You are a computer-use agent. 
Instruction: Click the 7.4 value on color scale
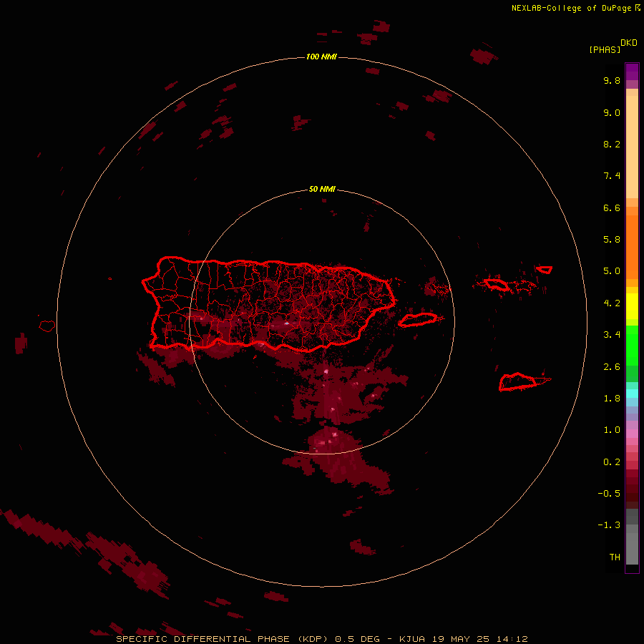click(x=612, y=176)
